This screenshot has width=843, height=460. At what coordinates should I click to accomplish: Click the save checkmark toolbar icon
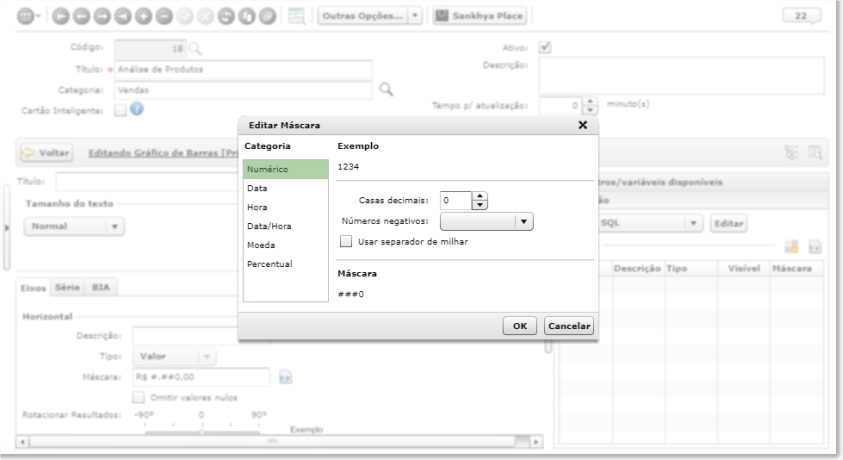185,16
